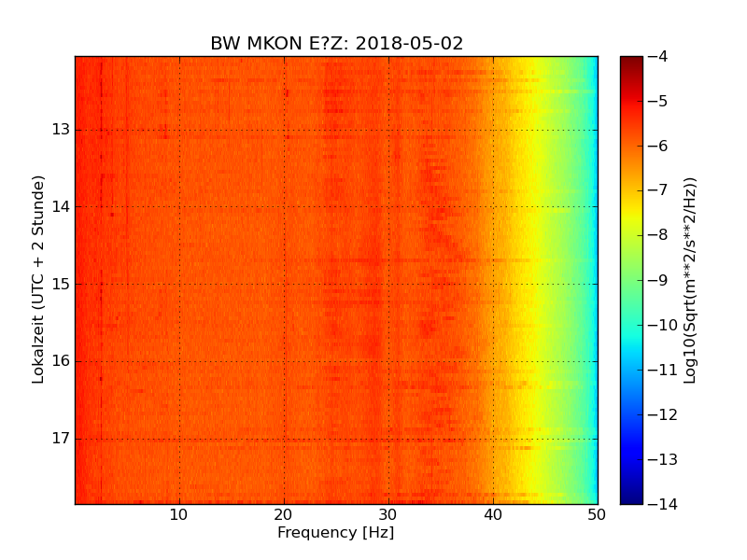The height and width of the screenshot is (560, 747).
Task: Click the spectrogram at 30 Hz and 15 o'clock
Action: pyautogui.click(x=388, y=285)
